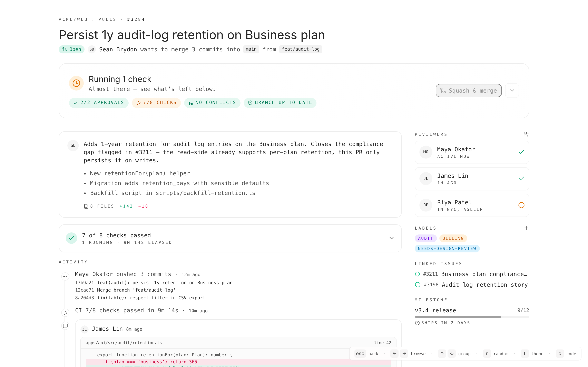Click the green checkmark on checks passed

tap(71, 238)
